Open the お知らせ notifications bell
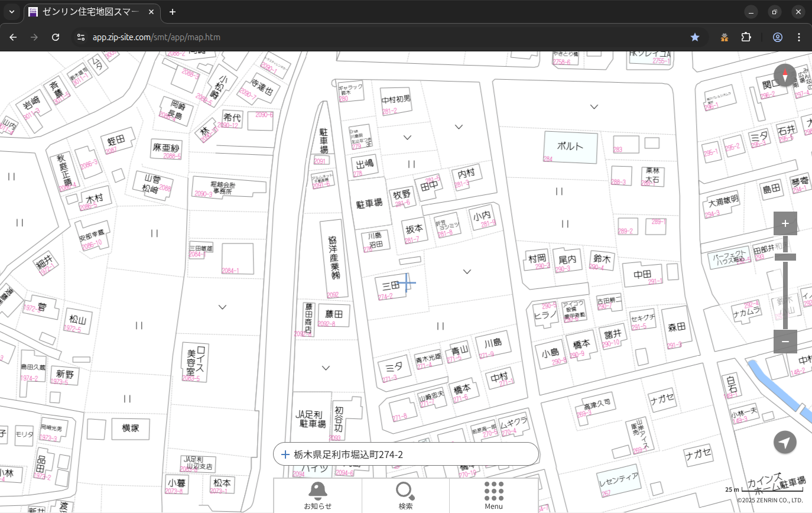 point(317,495)
